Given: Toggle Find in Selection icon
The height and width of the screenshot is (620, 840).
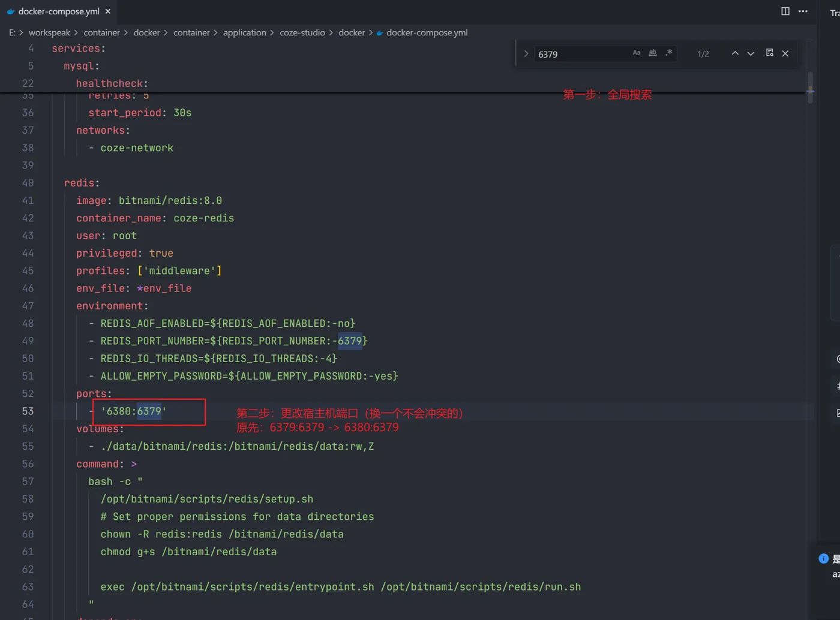Looking at the screenshot, I should pyautogui.click(x=770, y=53).
